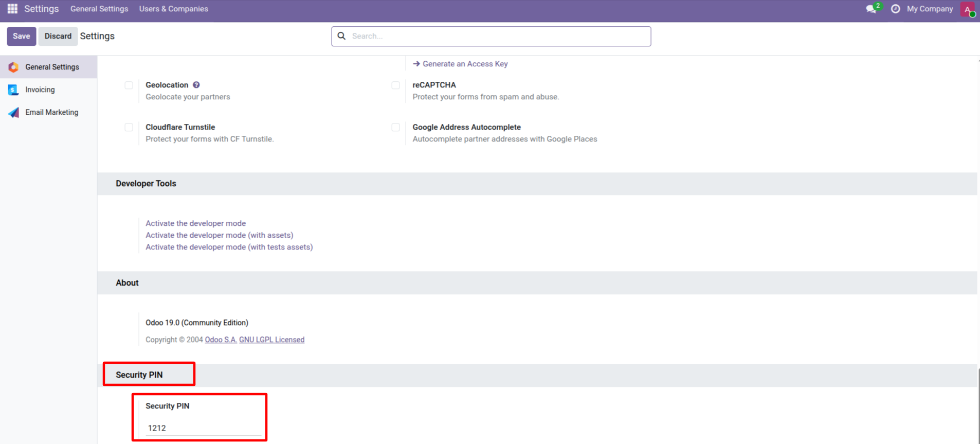
Task: Select General Settings in the sidebar
Action: click(48, 67)
